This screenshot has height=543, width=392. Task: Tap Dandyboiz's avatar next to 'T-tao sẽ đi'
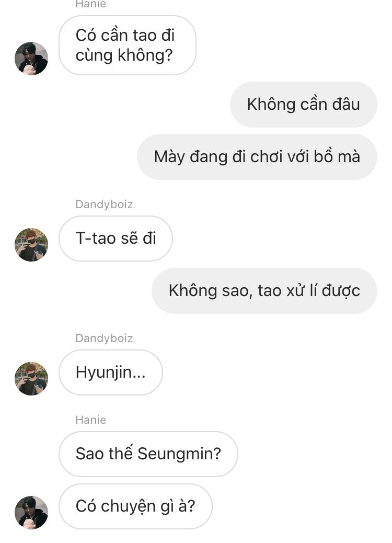[x=31, y=244]
